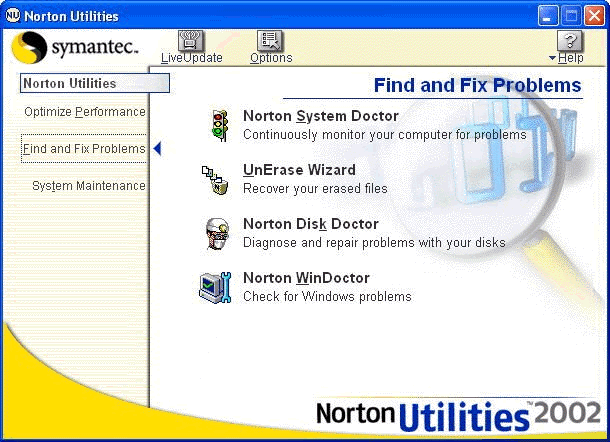Viewport: 610px width, 442px height.
Task: Click 'Check for Windows problems' description
Action: tap(327, 296)
